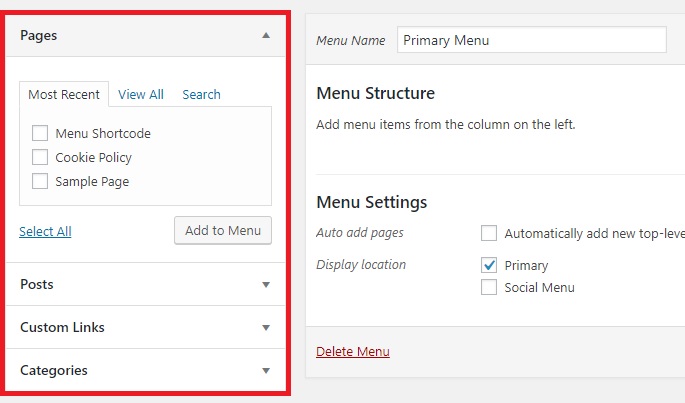Enable automatically add new top-level pages

(489, 233)
